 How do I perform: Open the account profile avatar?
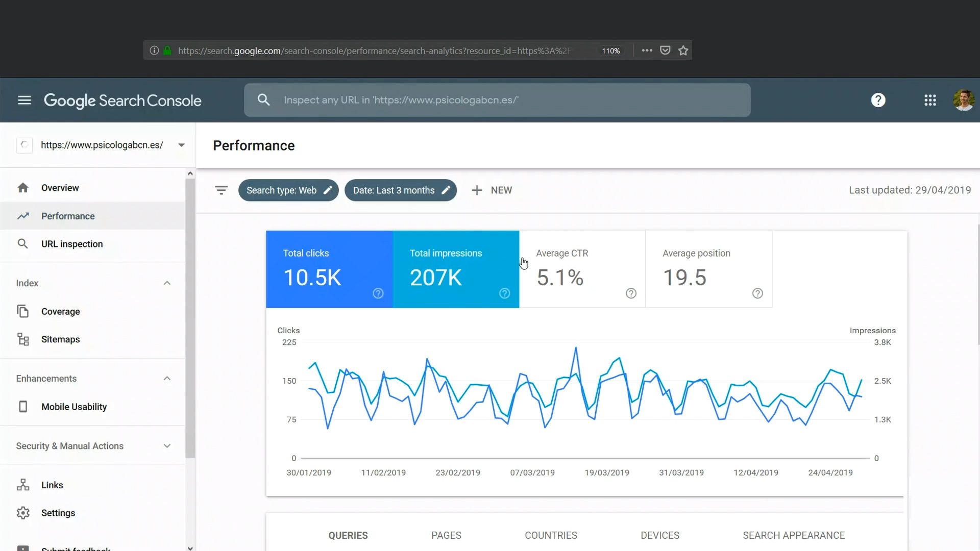[x=964, y=100]
